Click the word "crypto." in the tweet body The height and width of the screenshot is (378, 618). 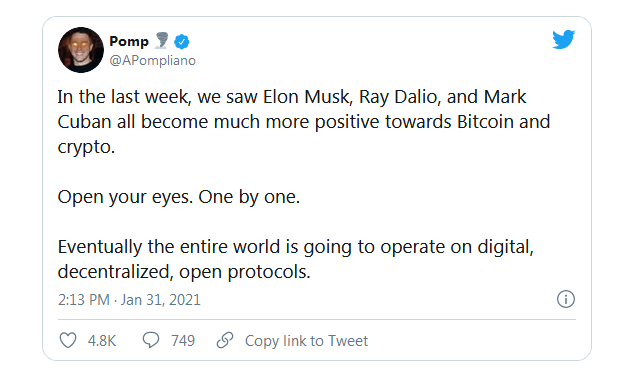(86, 147)
